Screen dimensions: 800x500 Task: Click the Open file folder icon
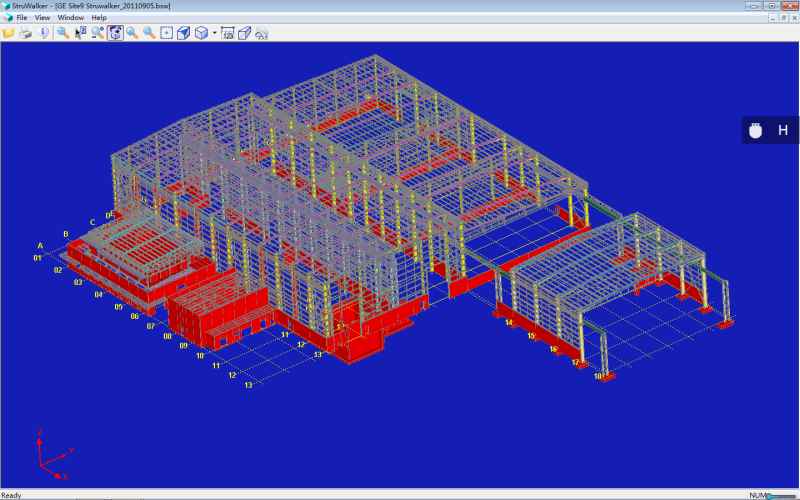[x=9, y=32]
